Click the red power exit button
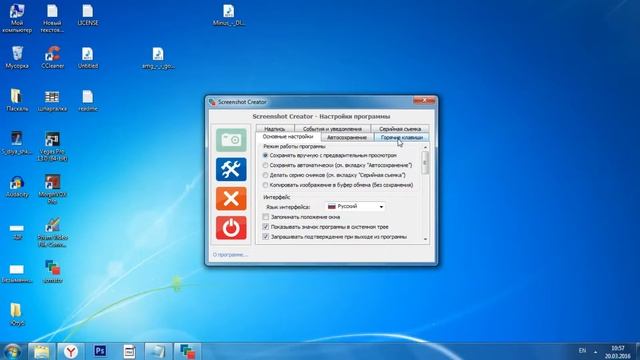The image size is (640, 360). pos(231,228)
